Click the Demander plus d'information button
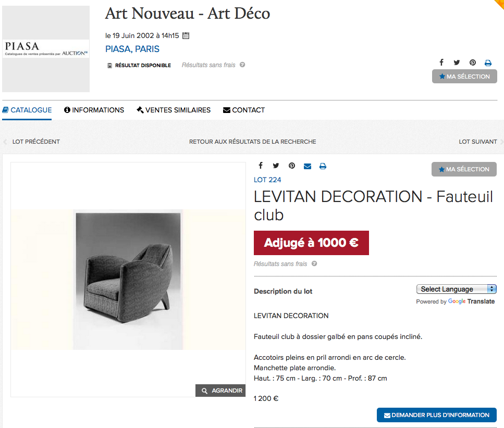The height and width of the screenshot is (428, 504). click(436, 415)
